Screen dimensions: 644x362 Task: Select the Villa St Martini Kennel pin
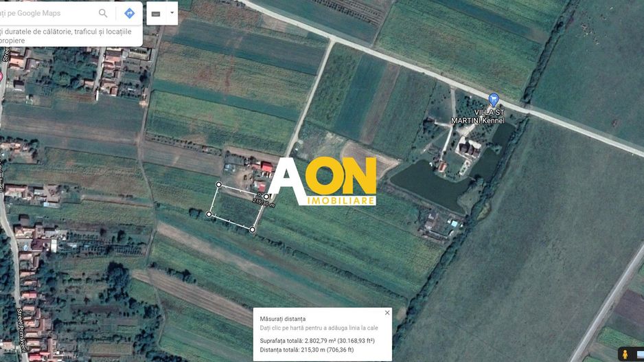click(493, 100)
